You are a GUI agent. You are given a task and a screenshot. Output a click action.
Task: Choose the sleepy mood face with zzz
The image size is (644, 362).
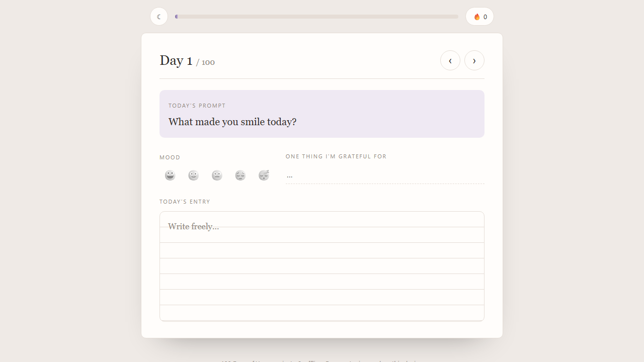[x=264, y=175]
